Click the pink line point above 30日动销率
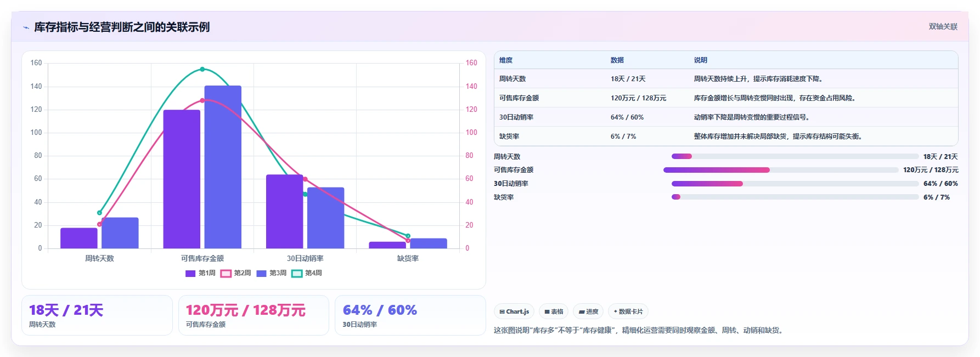This screenshot has height=357, width=980. [305, 179]
